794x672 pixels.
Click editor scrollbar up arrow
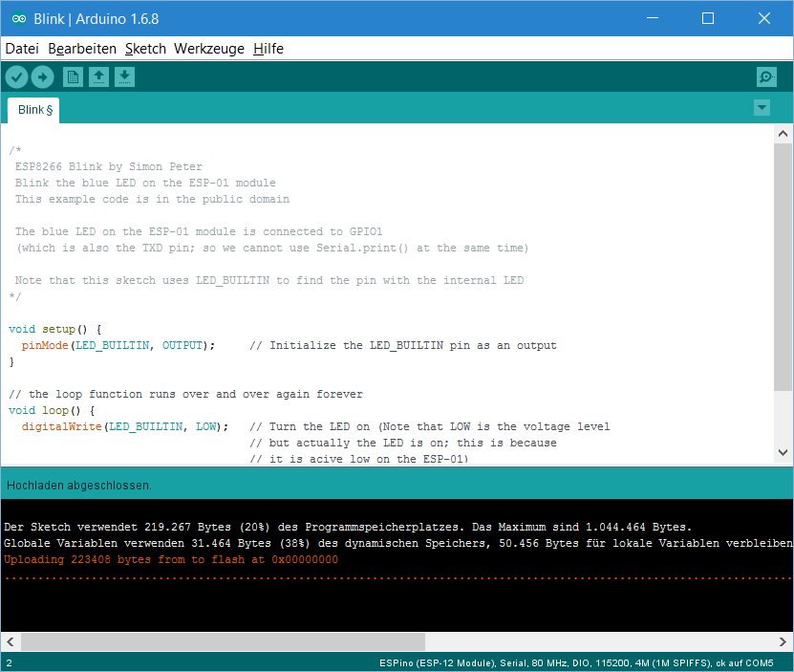tap(783, 134)
